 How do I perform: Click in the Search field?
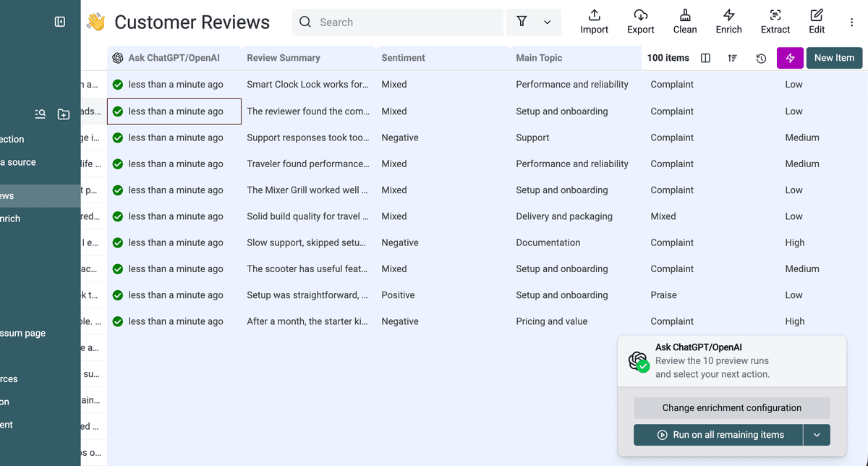coord(398,22)
